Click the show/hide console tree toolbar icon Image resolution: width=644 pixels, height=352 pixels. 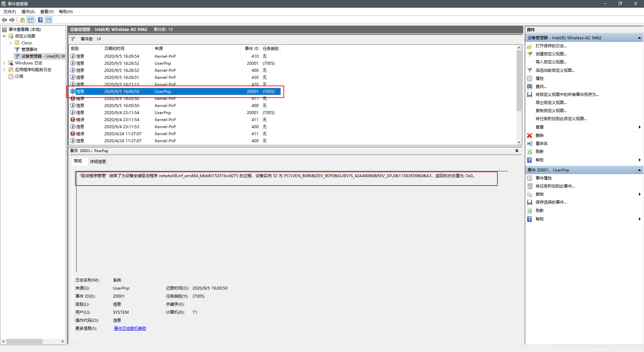31,20
